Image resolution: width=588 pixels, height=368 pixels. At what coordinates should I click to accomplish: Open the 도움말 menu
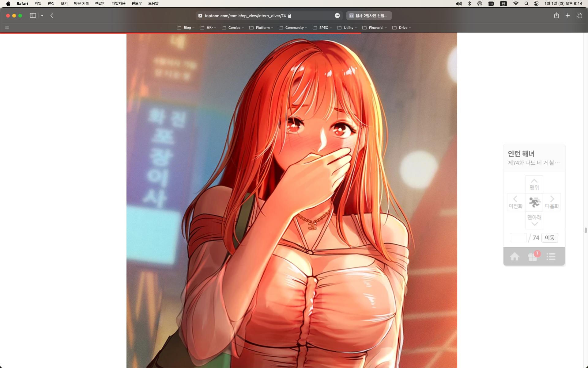point(153,4)
